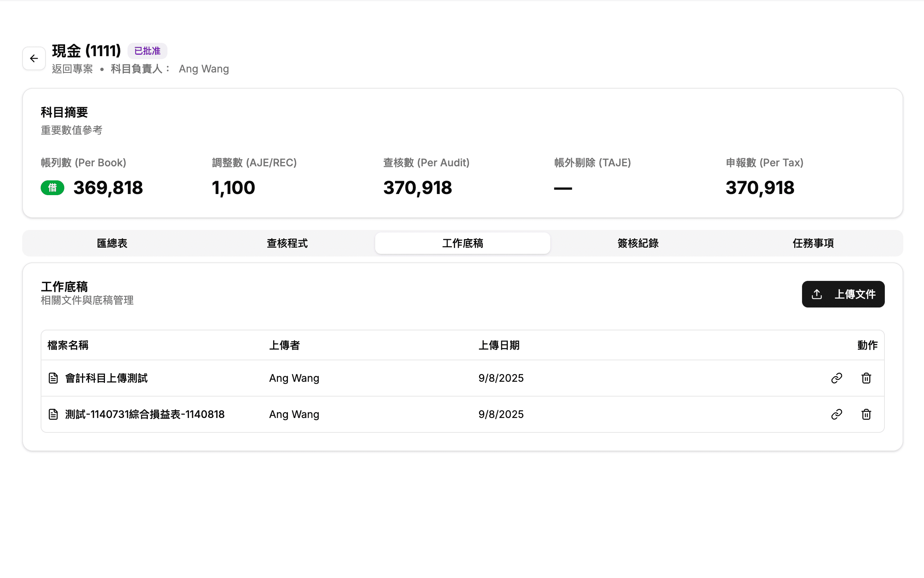Click the copy link icon for 會計科目上傳測試
This screenshot has width=924, height=578.
pos(837,378)
